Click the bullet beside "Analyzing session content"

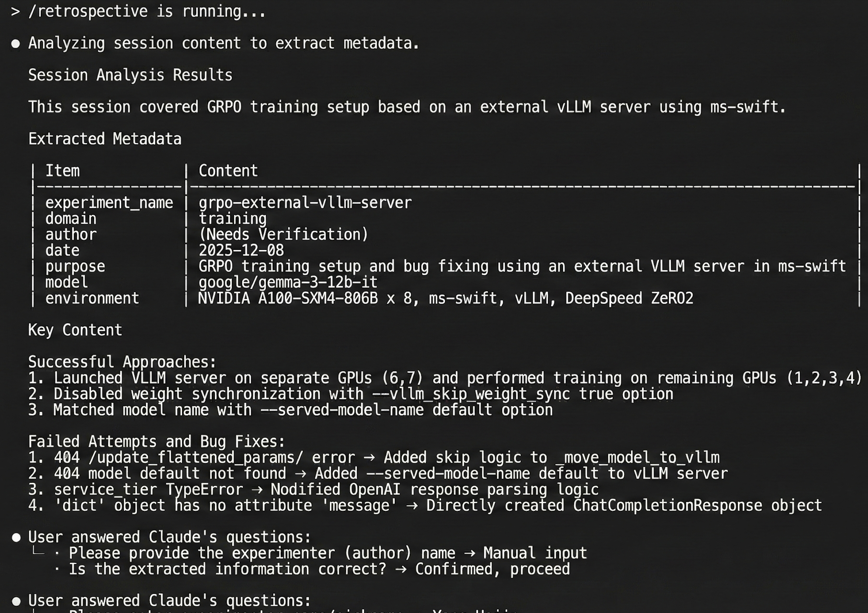tap(16, 44)
